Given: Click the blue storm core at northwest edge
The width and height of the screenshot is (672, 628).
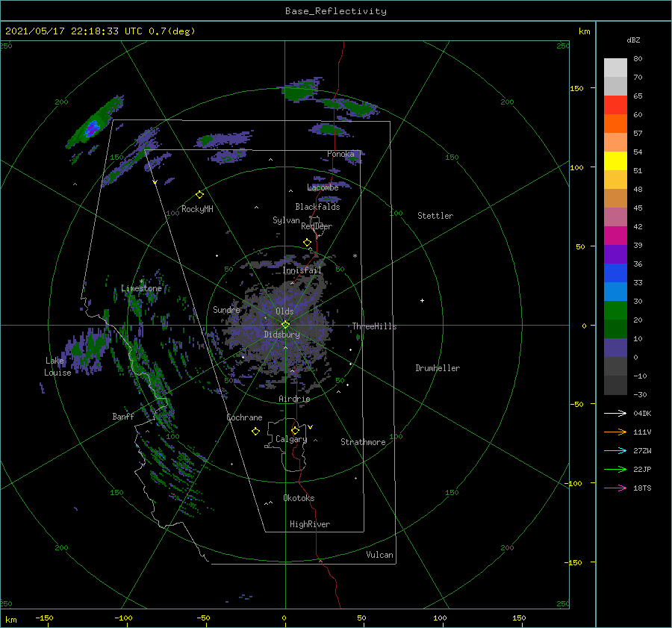Looking at the screenshot, I should pos(91,128).
